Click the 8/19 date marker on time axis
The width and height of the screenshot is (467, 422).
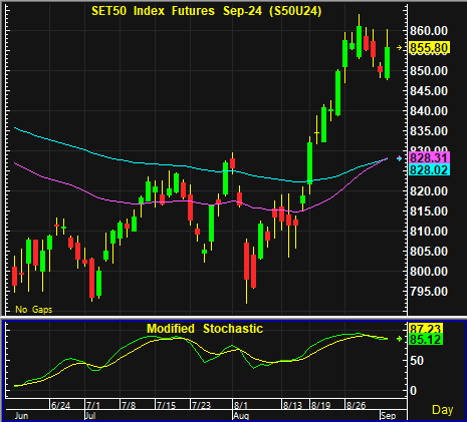(x=320, y=406)
